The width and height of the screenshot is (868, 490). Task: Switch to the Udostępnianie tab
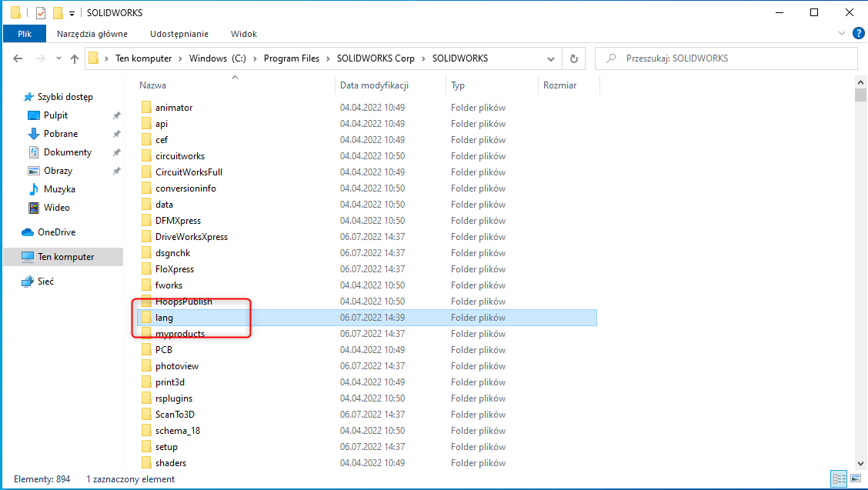point(179,34)
